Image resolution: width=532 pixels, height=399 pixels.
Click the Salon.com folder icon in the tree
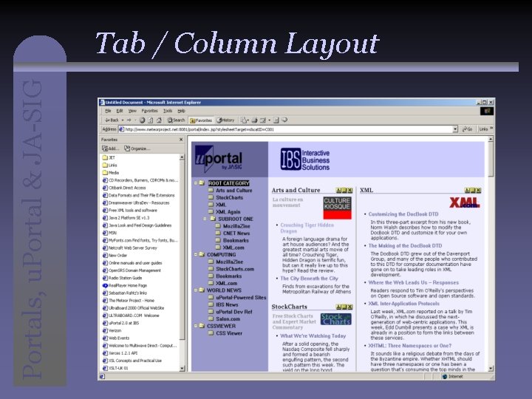[x=211, y=318]
